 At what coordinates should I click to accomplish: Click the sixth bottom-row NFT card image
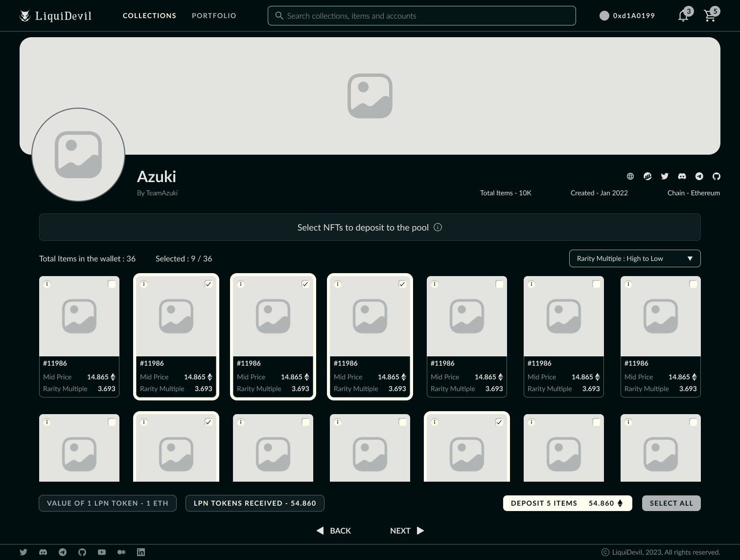coord(564,448)
